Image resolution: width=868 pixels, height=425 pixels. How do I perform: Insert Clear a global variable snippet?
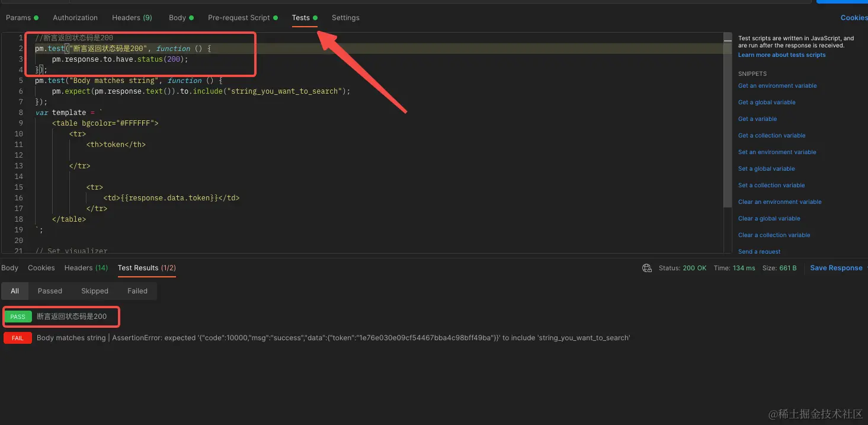769,219
